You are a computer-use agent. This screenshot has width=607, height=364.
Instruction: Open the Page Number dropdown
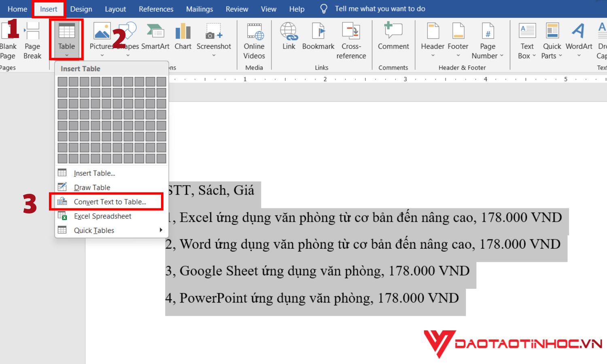tap(488, 40)
